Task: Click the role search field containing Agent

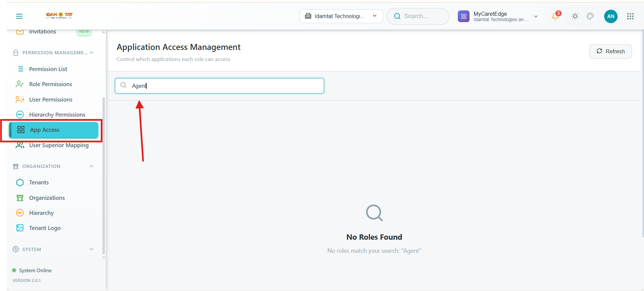Action: click(x=219, y=86)
